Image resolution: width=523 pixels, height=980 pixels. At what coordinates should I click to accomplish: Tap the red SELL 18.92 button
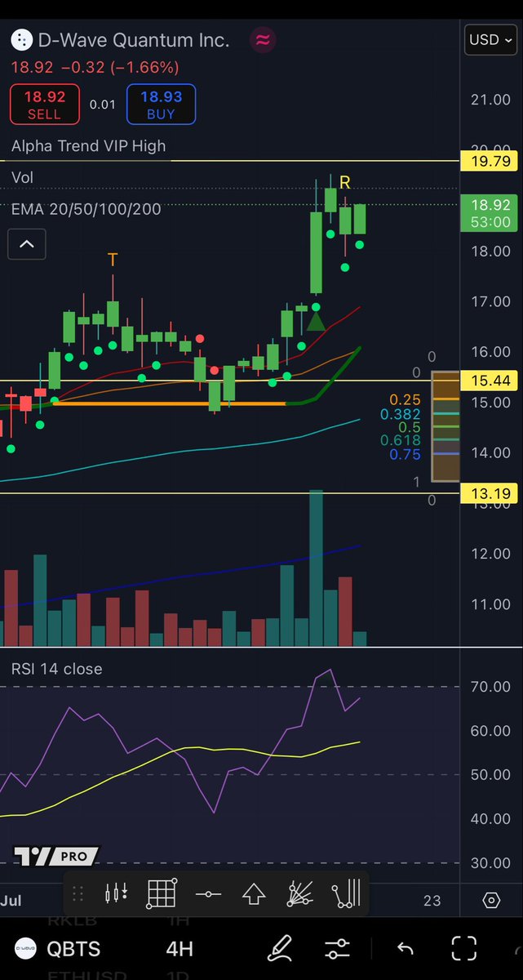(x=44, y=105)
